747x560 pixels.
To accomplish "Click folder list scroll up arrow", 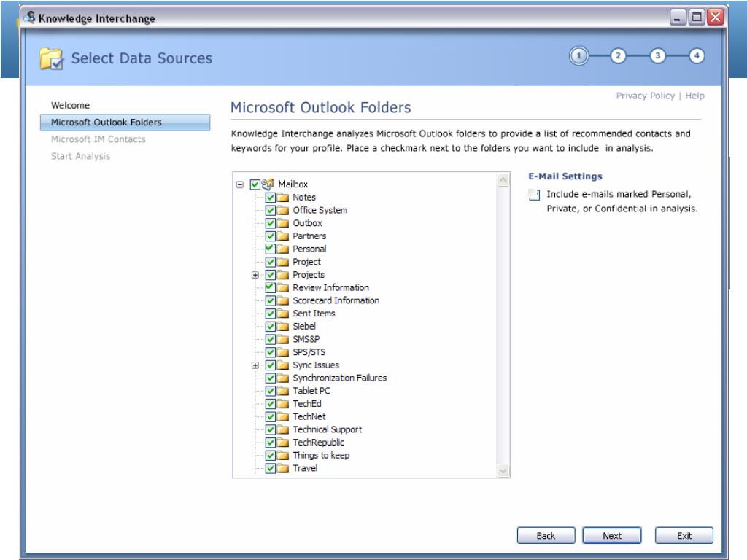I will (x=503, y=180).
